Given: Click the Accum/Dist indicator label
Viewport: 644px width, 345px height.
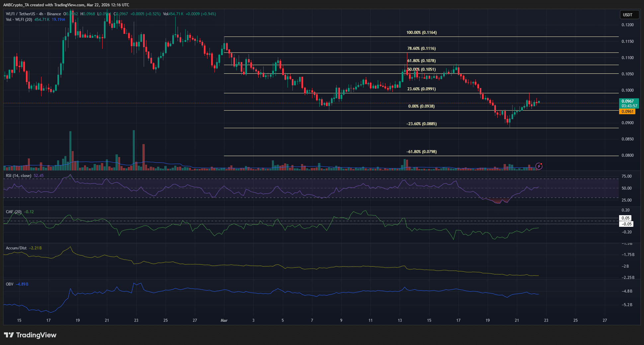Looking at the screenshot, I should [16, 248].
